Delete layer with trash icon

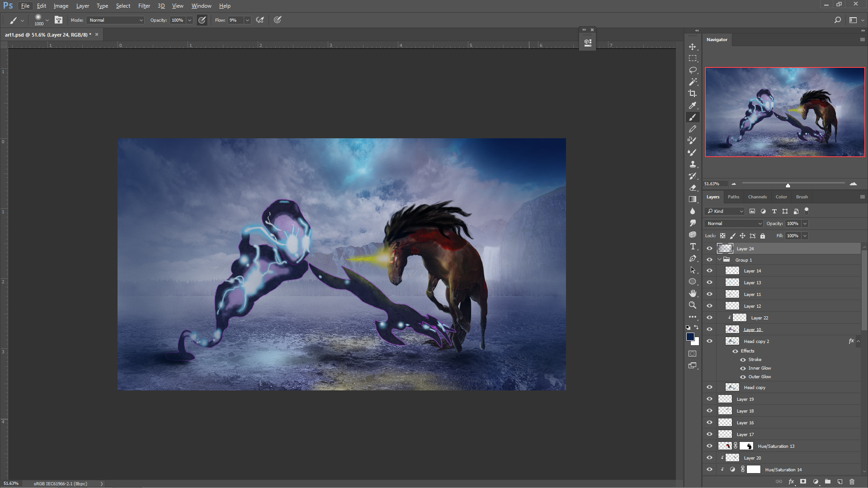tap(852, 482)
